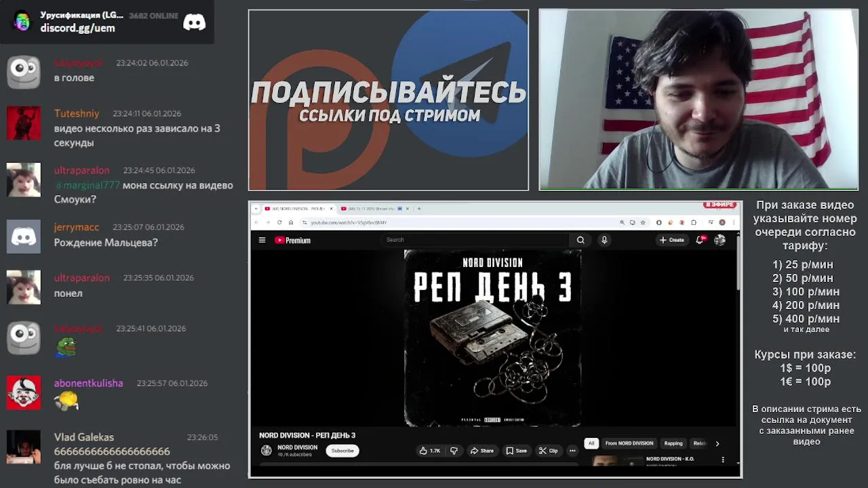Click the browser address bar URL
This screenshot has width=868, height=488.
coord(349,222)
